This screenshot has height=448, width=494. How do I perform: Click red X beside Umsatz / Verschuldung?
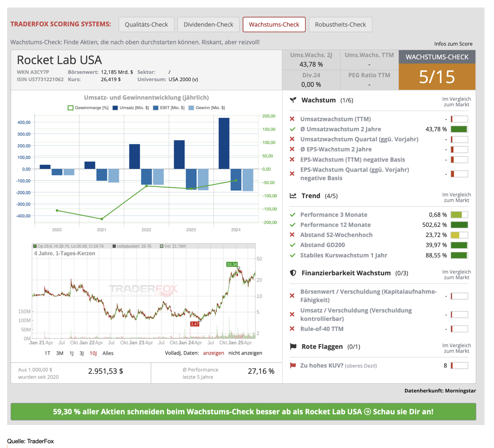[292, 314]
